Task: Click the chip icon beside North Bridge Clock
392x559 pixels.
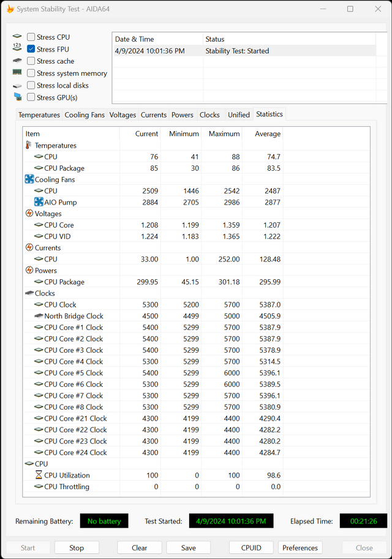Action: click(x=39, y=316)
